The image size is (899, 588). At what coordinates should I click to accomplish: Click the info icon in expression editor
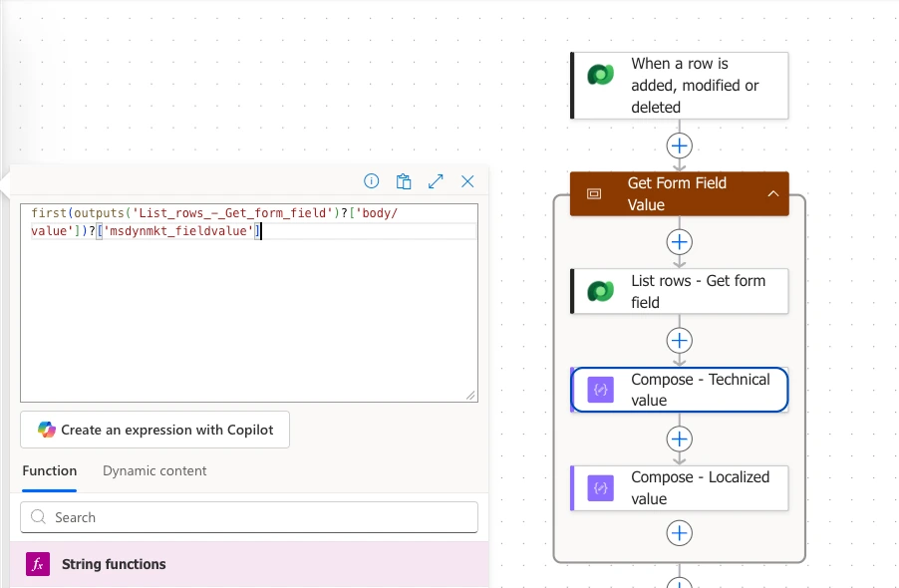[372, 181]
